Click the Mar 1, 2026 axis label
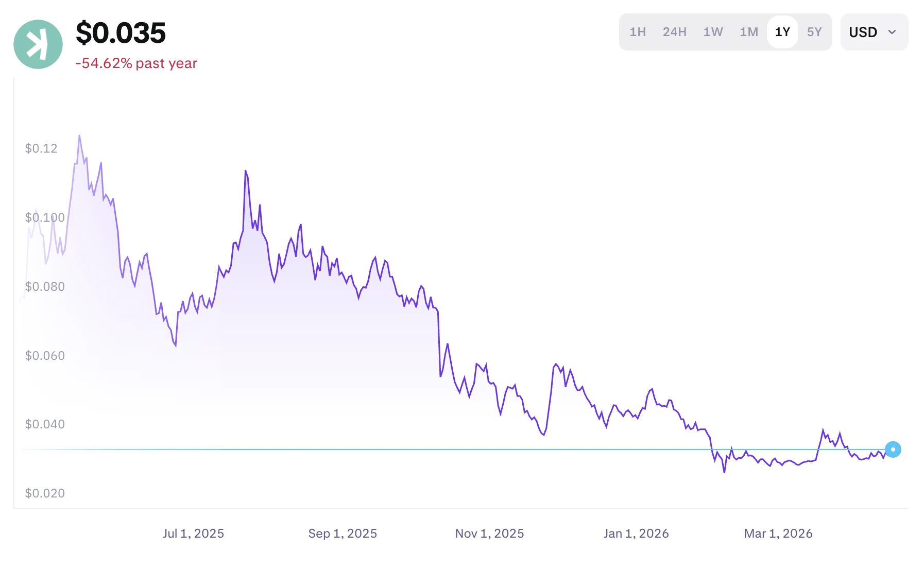924x566 pixels. [x=778, y=534]
